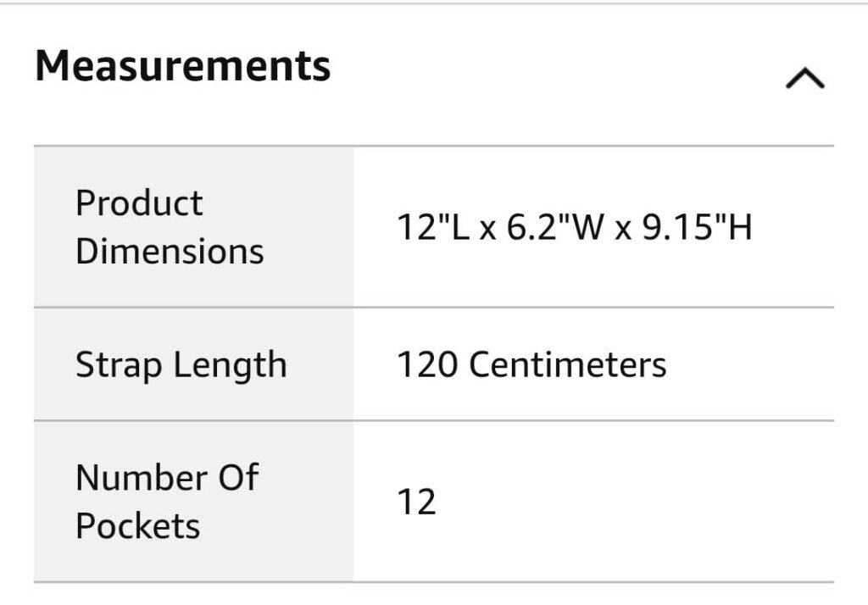Image resolution: width=868 pixels, height=605 pixels.
Task: Click the word "Dimensions" in first row
Action: tap(170, 252)
